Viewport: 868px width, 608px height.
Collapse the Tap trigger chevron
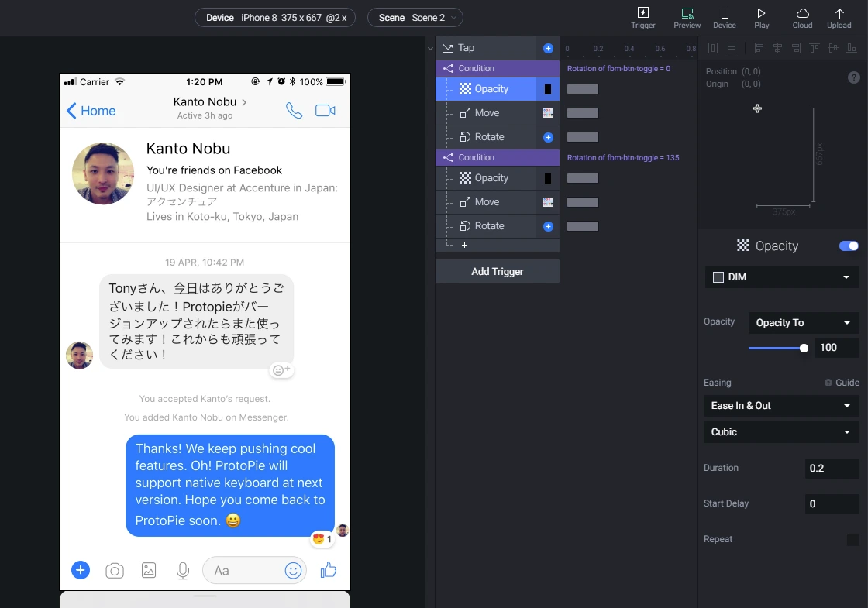point(430,49)
